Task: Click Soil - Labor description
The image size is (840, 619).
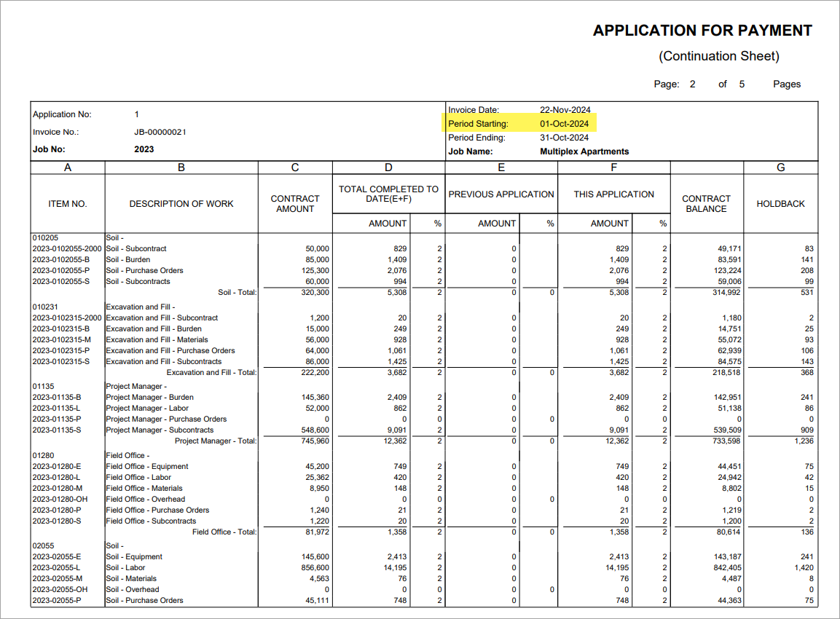Action: tap(126, 567)
